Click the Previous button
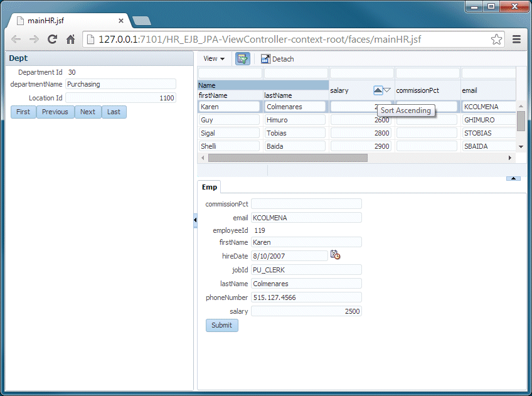 pyautogui.click(x=55, y=112)
